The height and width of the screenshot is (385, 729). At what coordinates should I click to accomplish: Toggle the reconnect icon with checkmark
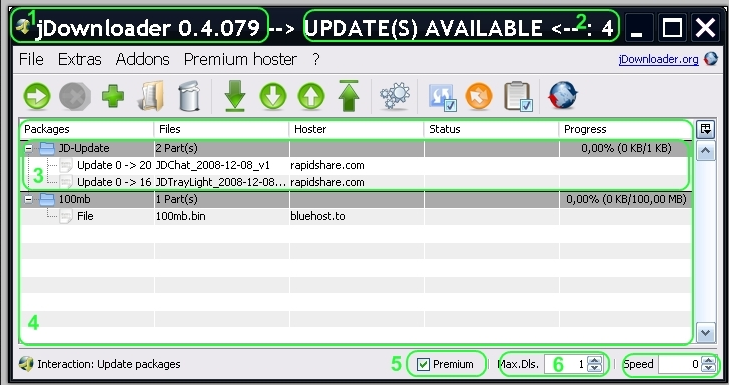tap(442, 97)
